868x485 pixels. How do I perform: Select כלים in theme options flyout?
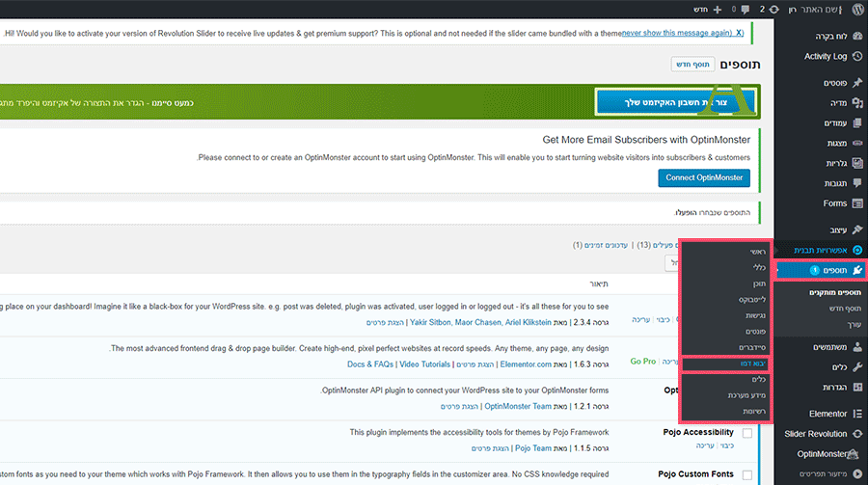pyautogui.click(x=758, y=379)
